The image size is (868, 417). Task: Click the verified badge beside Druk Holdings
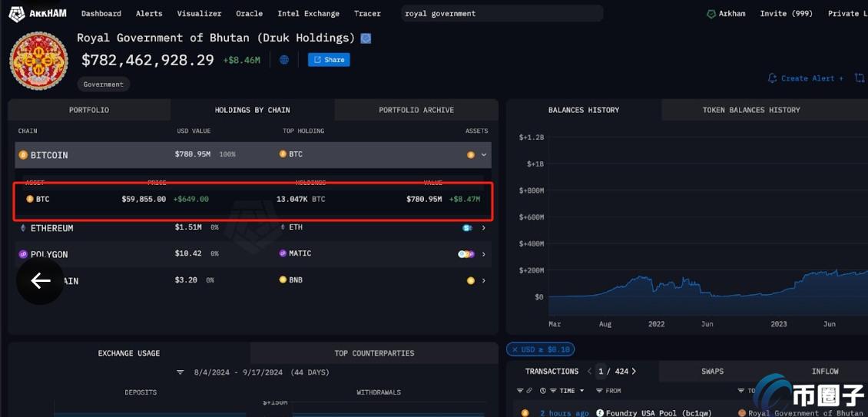point(366,38)
